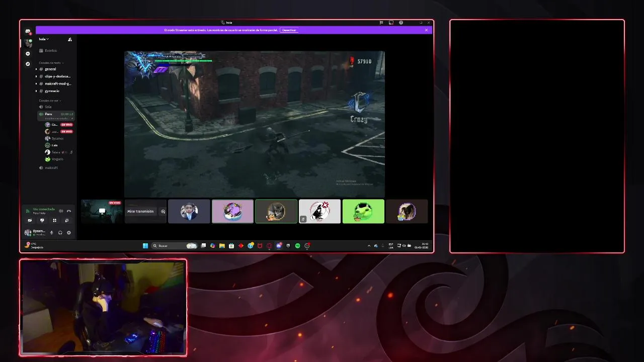Open the explore servers compass icon
This screenshot has height=362, width=644.
point(28,64)
